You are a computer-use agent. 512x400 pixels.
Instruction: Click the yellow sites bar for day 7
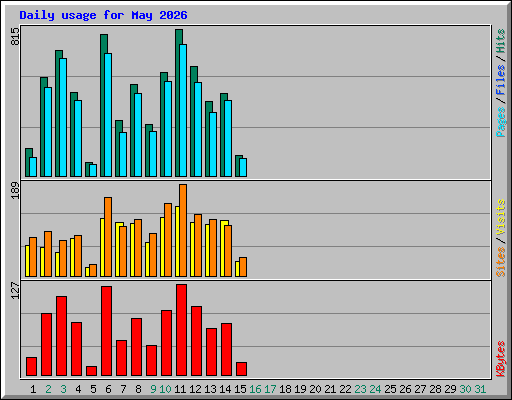click(117, 249)
